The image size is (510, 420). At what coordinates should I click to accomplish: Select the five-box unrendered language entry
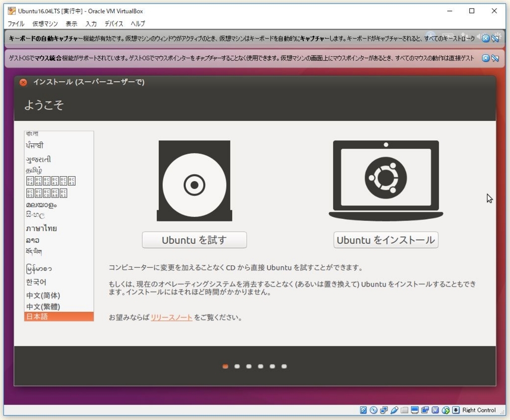pos(46,193)
